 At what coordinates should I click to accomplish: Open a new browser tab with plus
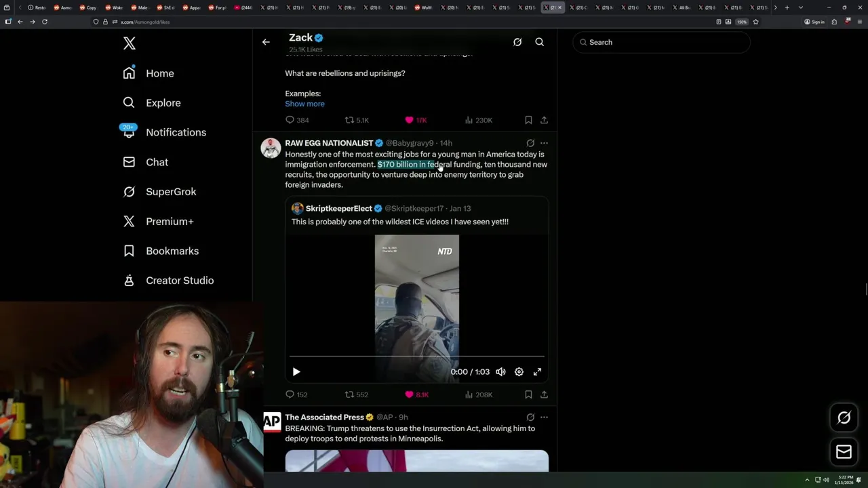pyautogui.click(x=787, y=7)
